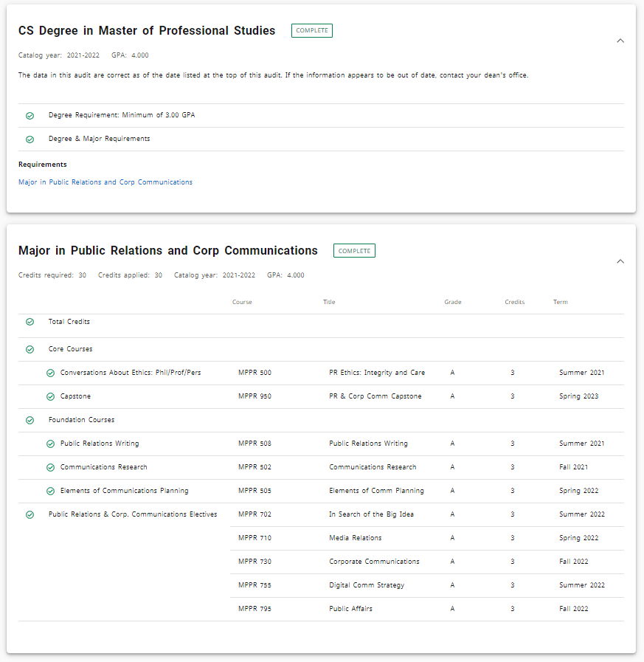Screen dimensions: 644x662
Task: Click term 'Spring 2023' in Capstone row
Action: tap(578, 396)
